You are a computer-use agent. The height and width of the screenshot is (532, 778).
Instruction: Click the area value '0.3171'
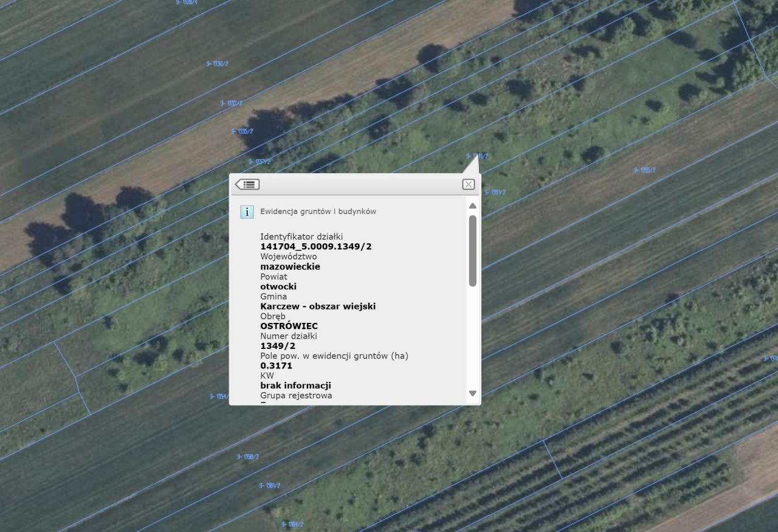click(276, 365)
